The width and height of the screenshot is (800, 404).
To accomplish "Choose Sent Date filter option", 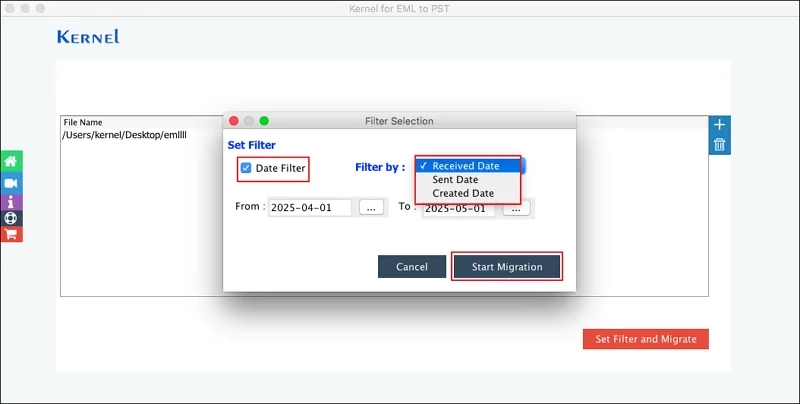I will coord(468,180).
